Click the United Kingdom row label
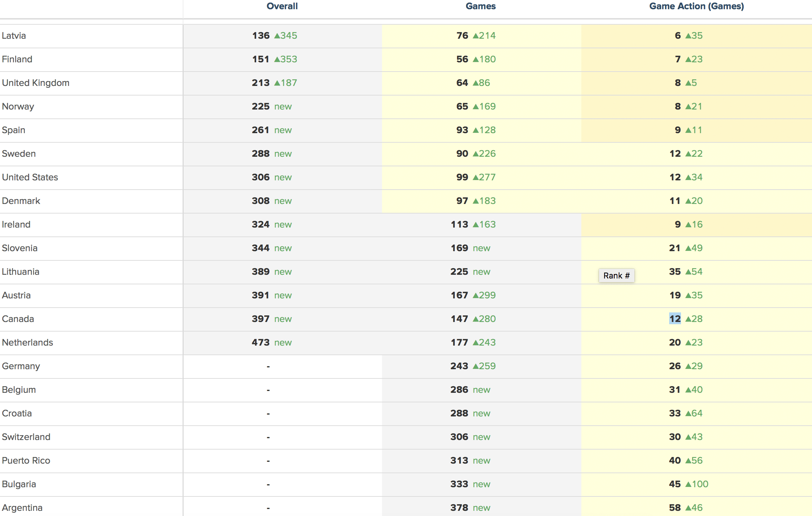 tap(35, 83)
